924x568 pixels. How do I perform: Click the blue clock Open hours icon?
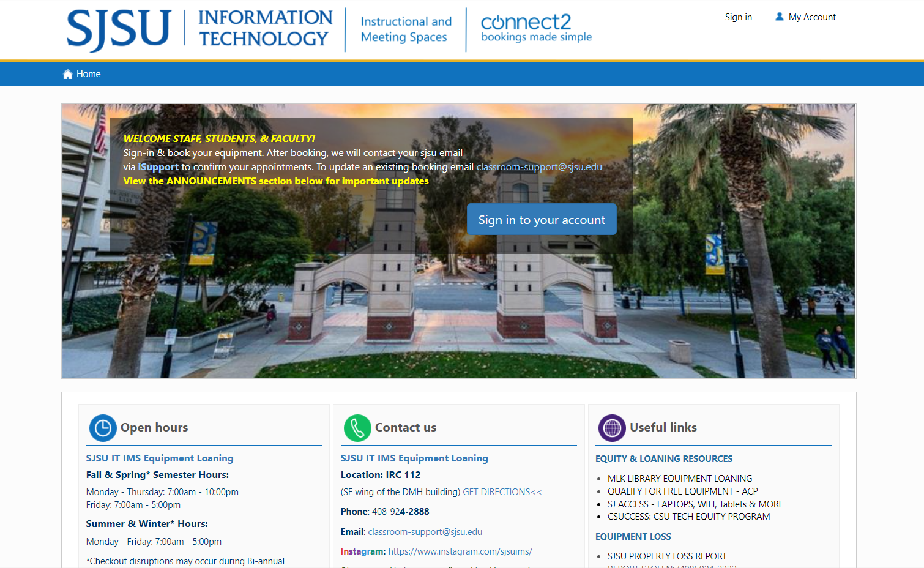tap(103, 428)
